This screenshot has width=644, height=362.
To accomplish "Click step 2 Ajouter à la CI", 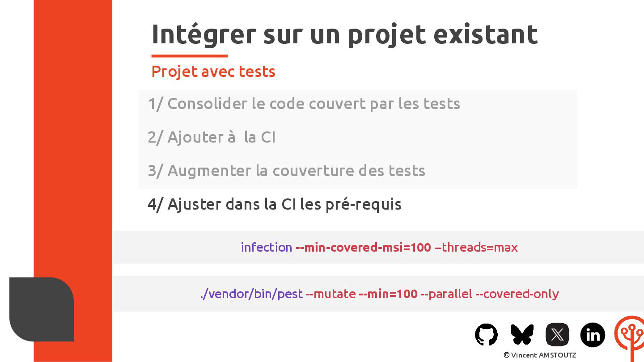I will click(x=212, y=137).
